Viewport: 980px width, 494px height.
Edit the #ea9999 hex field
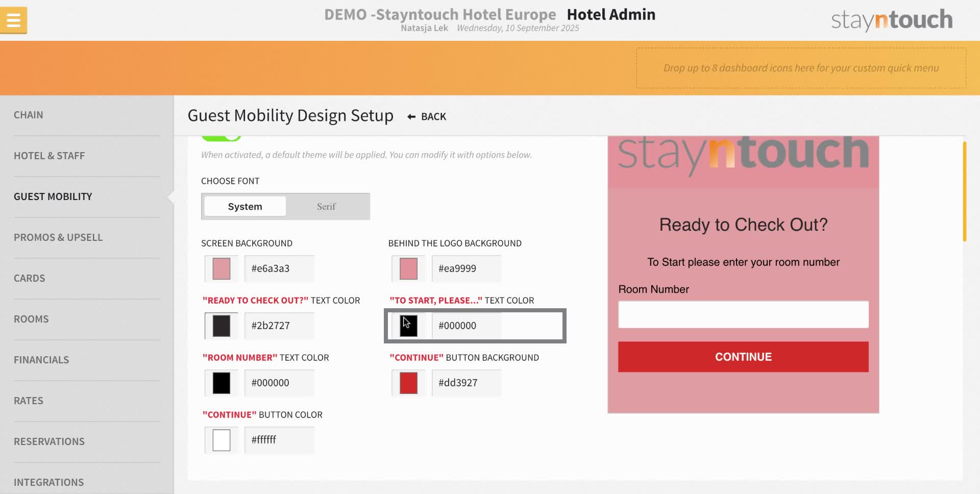click(x=466, y=268)
